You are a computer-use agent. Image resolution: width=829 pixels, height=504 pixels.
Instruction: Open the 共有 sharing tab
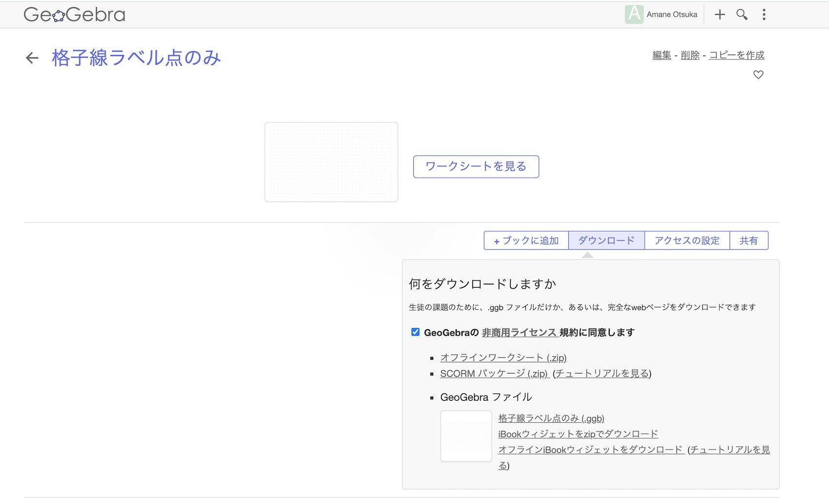[749, 240]
